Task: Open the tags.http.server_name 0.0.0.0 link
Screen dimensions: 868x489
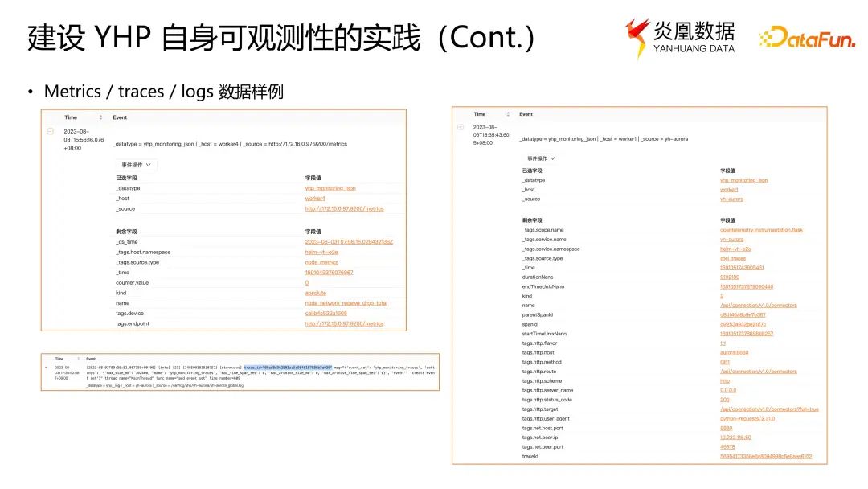Action: [728, 390]
